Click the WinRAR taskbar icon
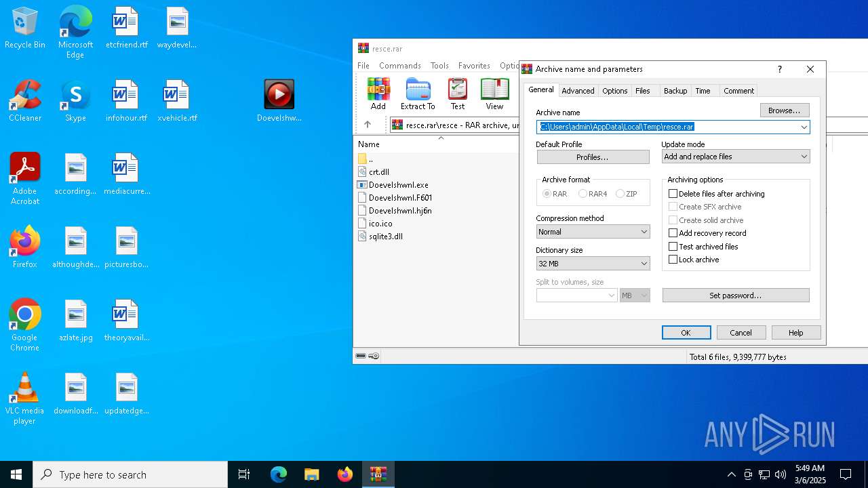Screen dimensions: 868x488 [378, 474]
